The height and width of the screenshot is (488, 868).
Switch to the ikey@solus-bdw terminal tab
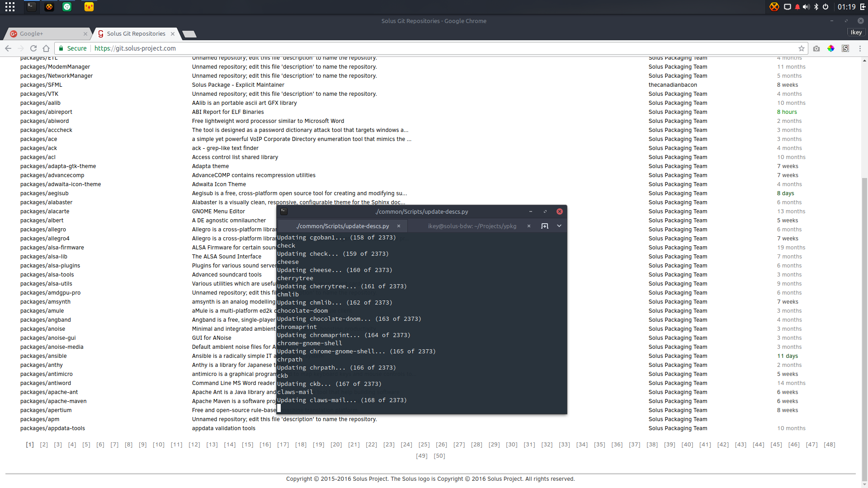click(472, 226)
